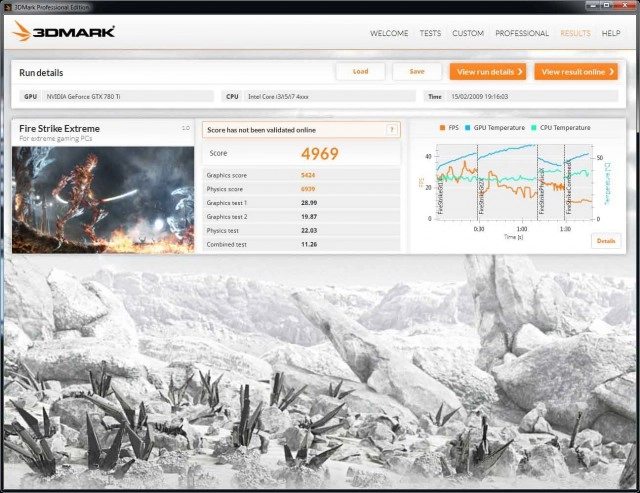Click the Graphics score value 5424
The image size is (640, 493).
[308, 175]
